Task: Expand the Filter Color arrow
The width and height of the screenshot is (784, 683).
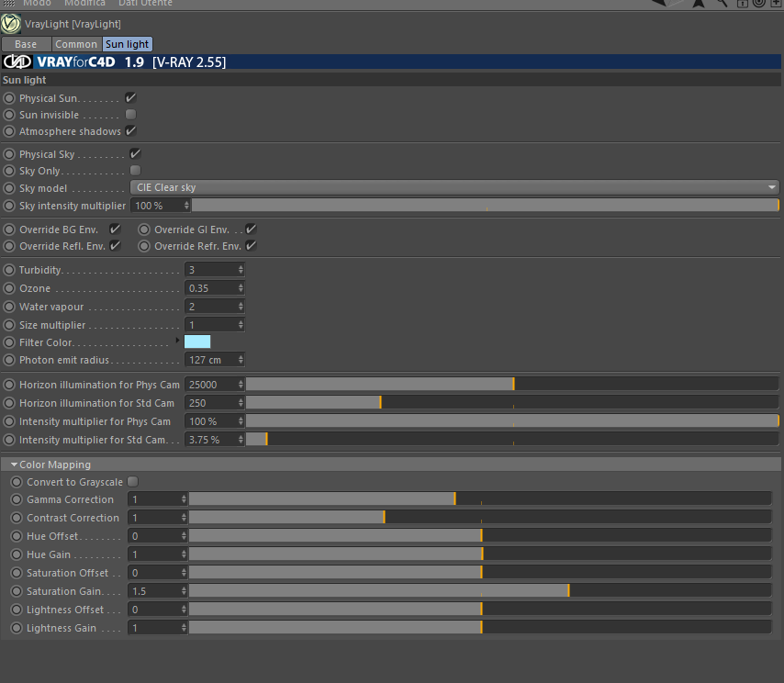Action: coord(177,340)
